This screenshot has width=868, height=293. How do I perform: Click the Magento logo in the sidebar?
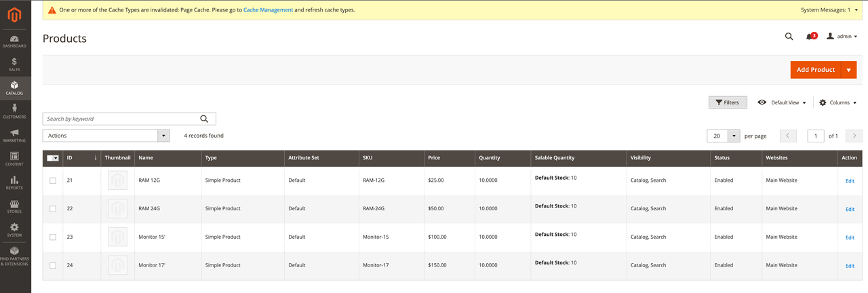coord(15,14)
